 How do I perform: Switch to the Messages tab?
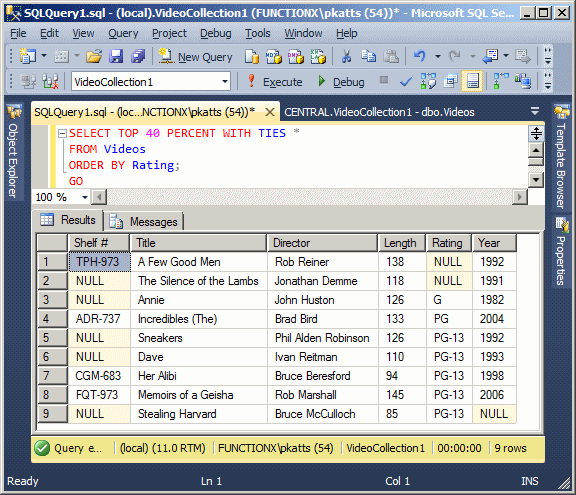(x=144, y=221)
